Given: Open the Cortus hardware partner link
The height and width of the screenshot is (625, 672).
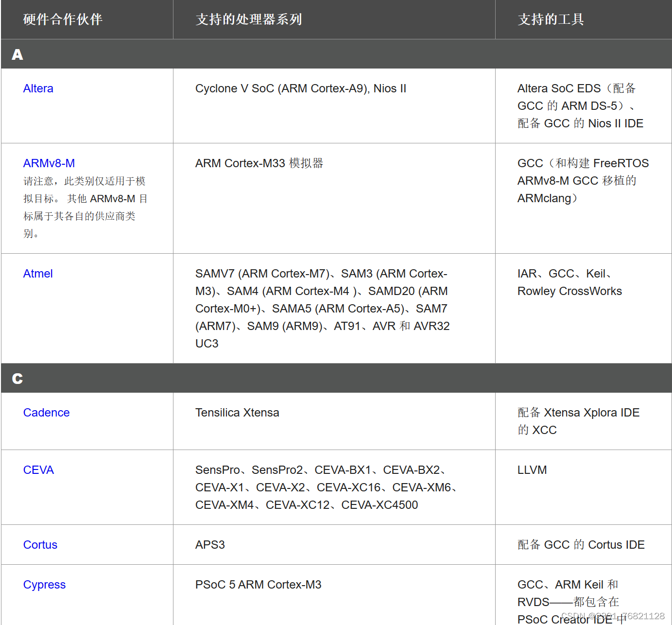Looking at the screenshot, I should (40, 544).
